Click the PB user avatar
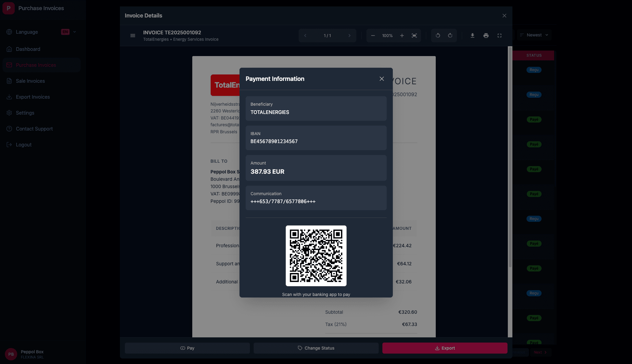Image resolution: width=632 pixels, height=364 pixels. point(11,354)
